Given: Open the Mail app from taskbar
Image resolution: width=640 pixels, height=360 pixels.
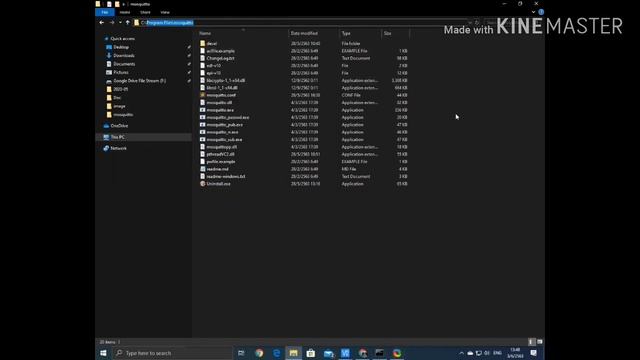Looking at the screenshot, I should tap(328, 353).
